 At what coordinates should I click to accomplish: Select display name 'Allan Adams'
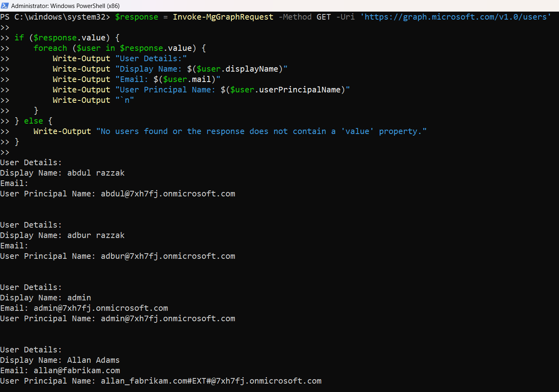click(93, 360)
